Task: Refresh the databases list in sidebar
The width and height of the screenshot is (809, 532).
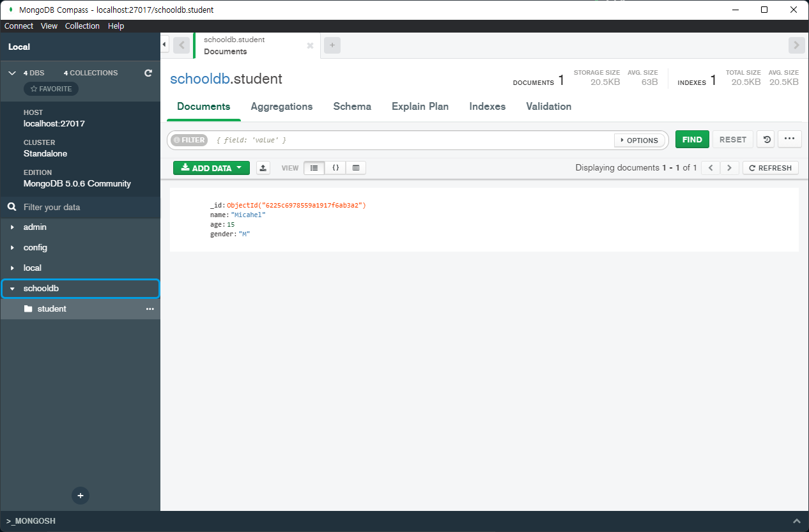Action: point(148,73)
